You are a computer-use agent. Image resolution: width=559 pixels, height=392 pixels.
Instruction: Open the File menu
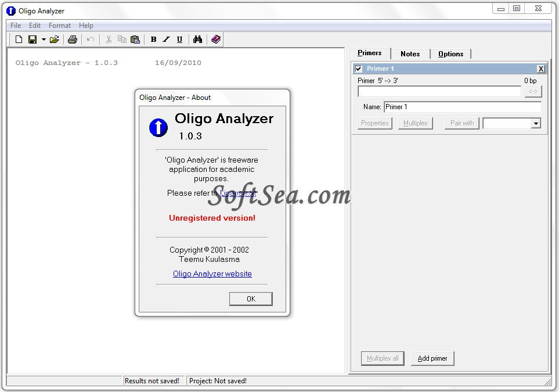click(16, 26)
